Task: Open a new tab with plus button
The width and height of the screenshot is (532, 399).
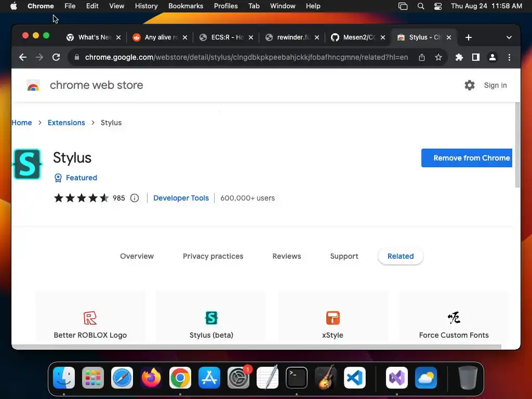Action: (469, 37)
